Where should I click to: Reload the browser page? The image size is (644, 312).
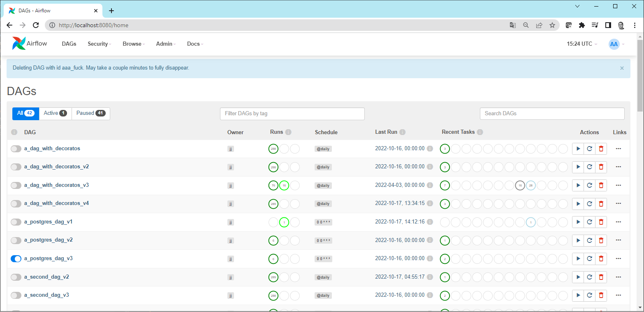pos(36,25)
